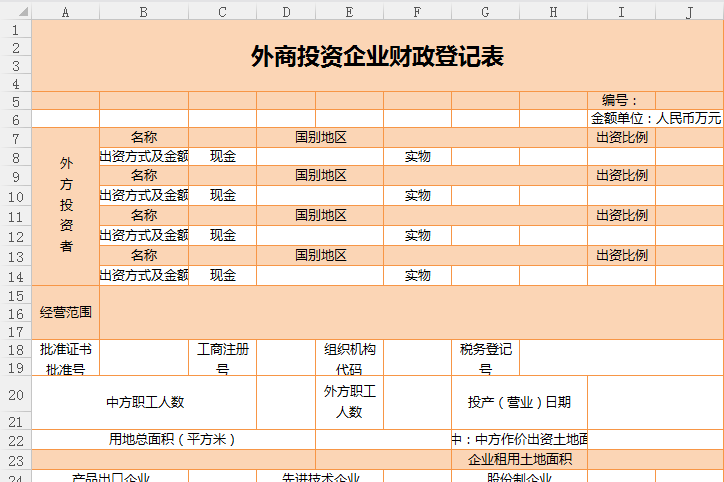The image size is (724, 482).
Task: Click the select-all corner of the sheet
Action: point(15,12)
